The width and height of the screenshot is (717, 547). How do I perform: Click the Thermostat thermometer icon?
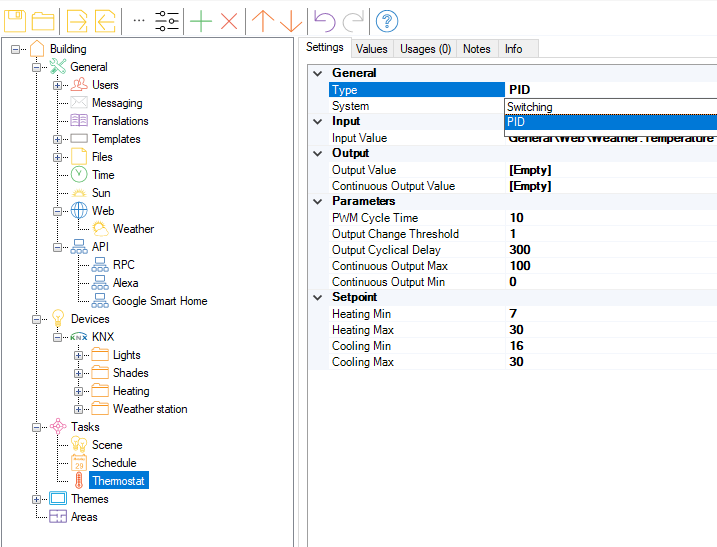79,481
